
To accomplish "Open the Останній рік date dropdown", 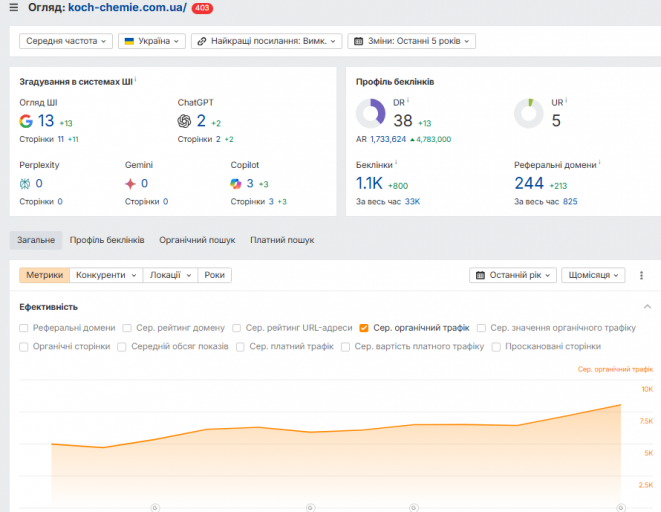I will click(513, 275).
